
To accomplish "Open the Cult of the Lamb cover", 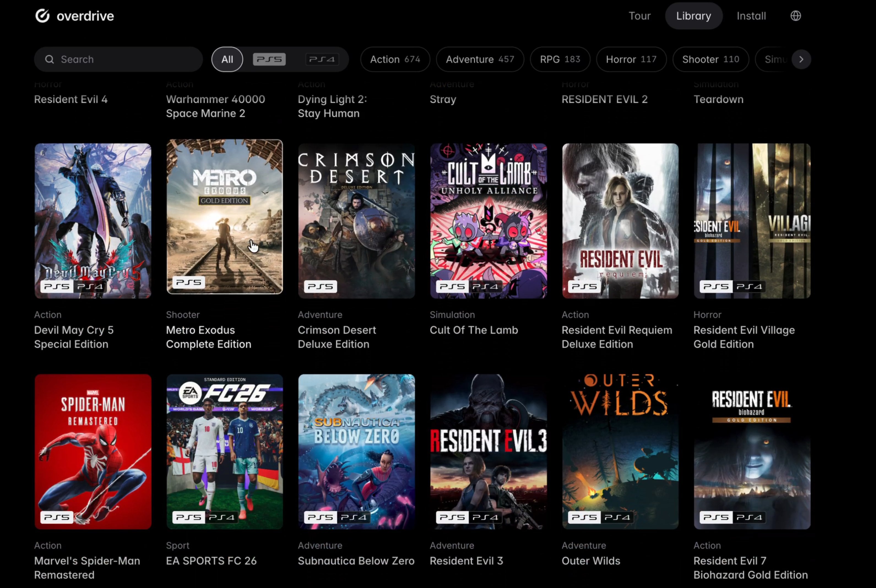I will pos(489,221).
